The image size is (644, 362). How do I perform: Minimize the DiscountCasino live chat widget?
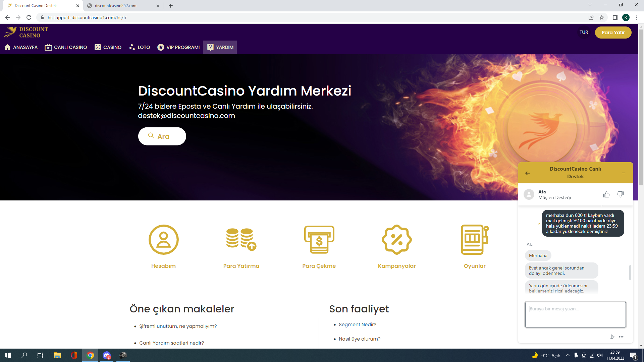pyautogui.click(x=624, y=173)
